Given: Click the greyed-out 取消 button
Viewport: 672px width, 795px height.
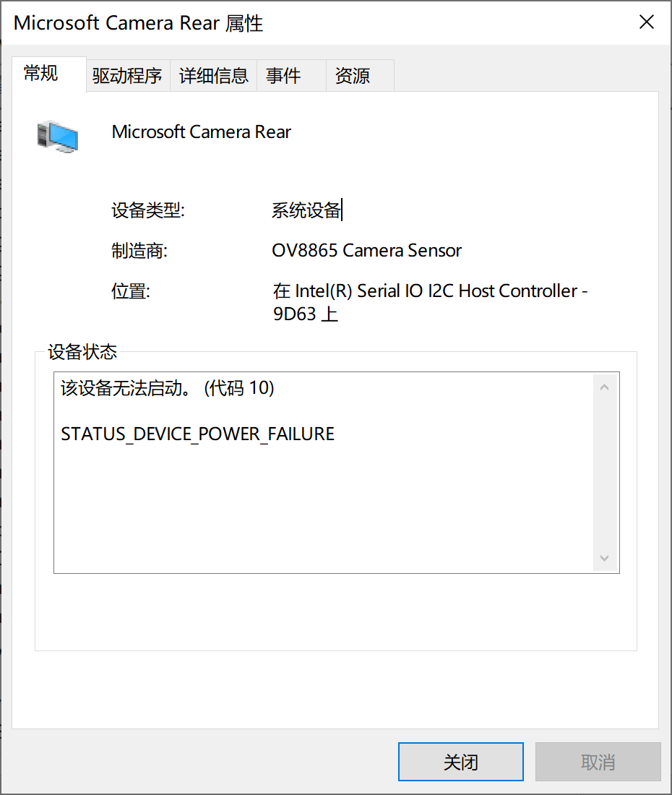Looking at the screenshot, I should click(x=598, y=762).
